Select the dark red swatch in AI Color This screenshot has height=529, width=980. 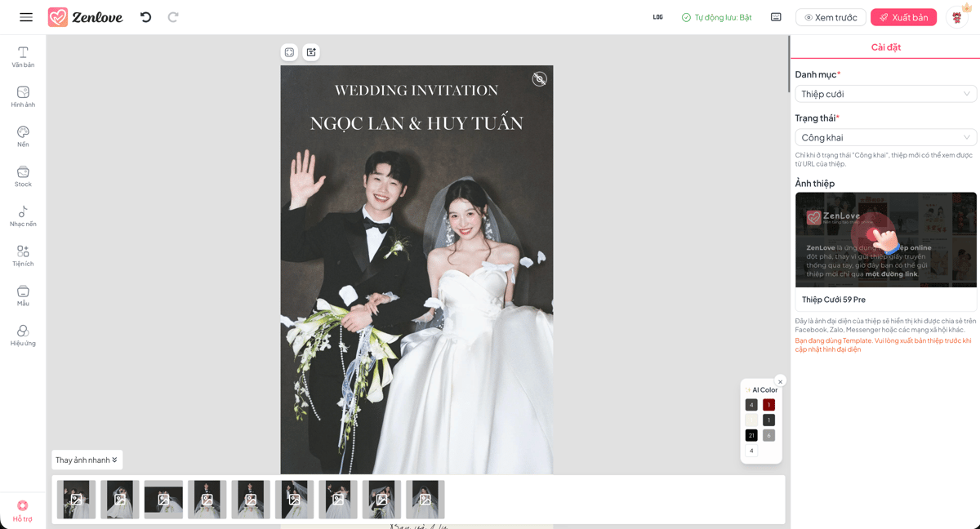click(x=768, y=404)
